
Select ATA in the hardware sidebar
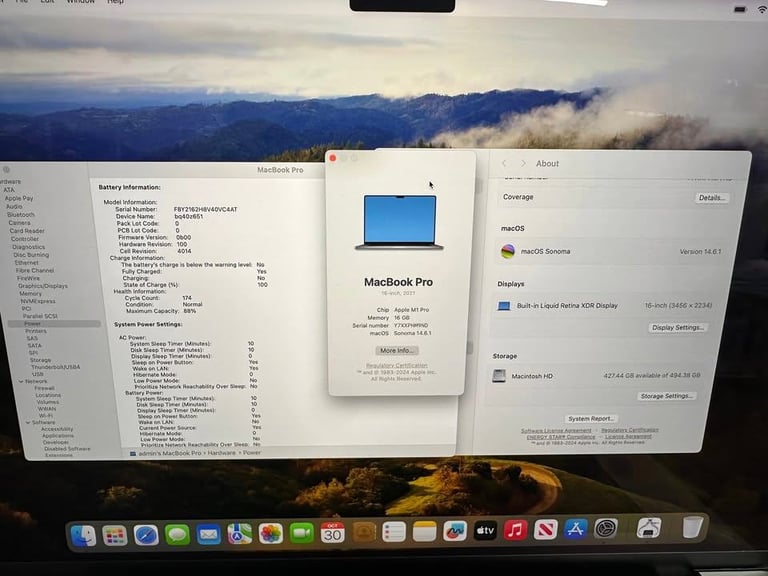[x=9, y=190]
